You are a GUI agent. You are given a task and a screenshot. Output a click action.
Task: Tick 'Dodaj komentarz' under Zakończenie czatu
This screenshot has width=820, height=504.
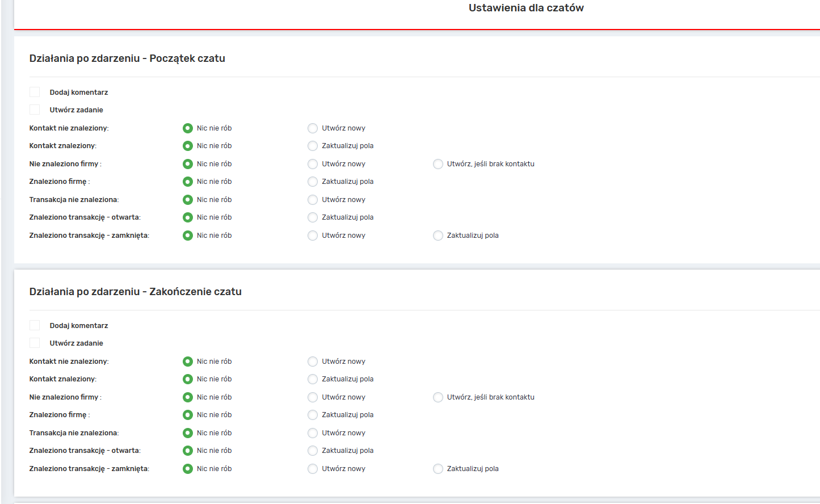point(35,325)
